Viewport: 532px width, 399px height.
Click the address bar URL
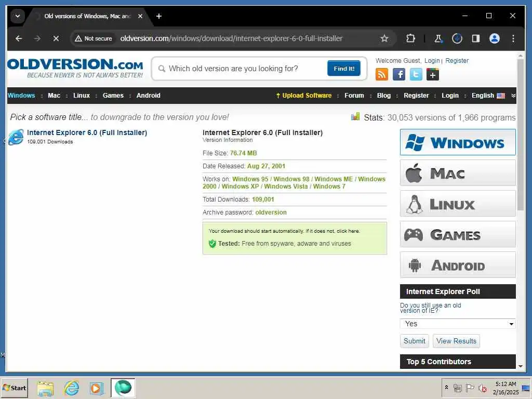pyautogui.click(x=231, y=38)
